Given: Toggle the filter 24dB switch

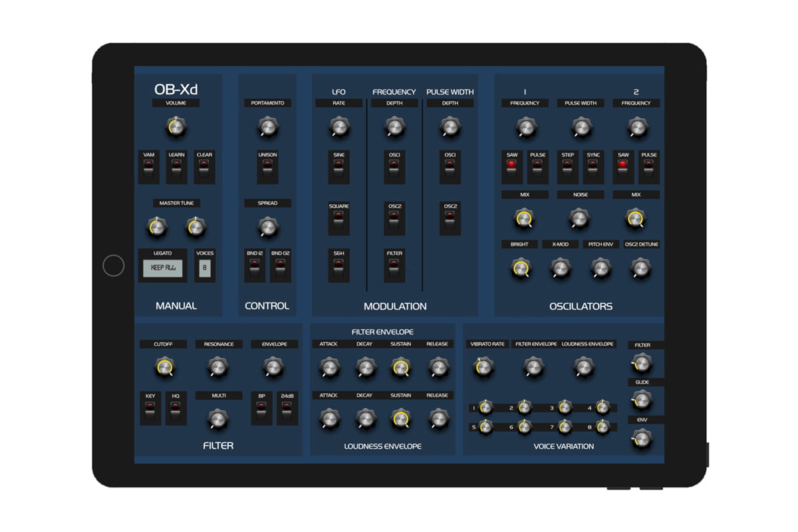Looking at the screenshot, I should [x=287, y=412].
